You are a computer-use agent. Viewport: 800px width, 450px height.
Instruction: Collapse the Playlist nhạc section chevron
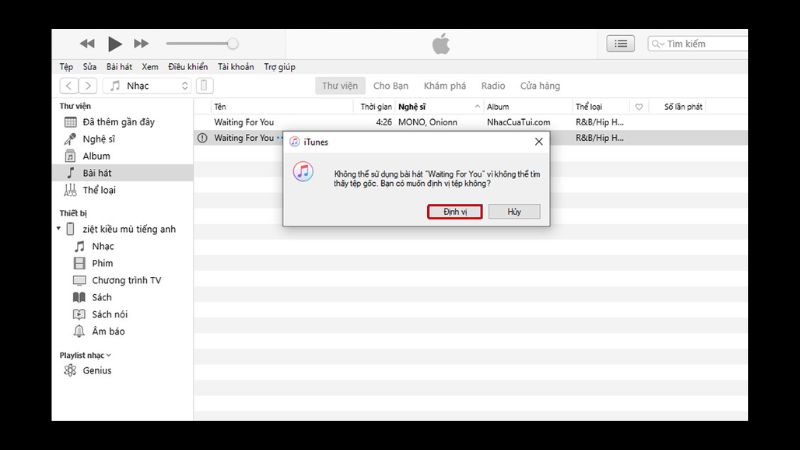[109, 355]
